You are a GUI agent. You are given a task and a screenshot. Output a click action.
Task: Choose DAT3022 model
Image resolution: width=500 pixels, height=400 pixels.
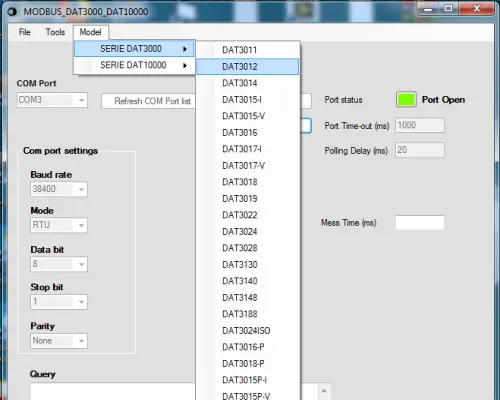pos(248,215)
